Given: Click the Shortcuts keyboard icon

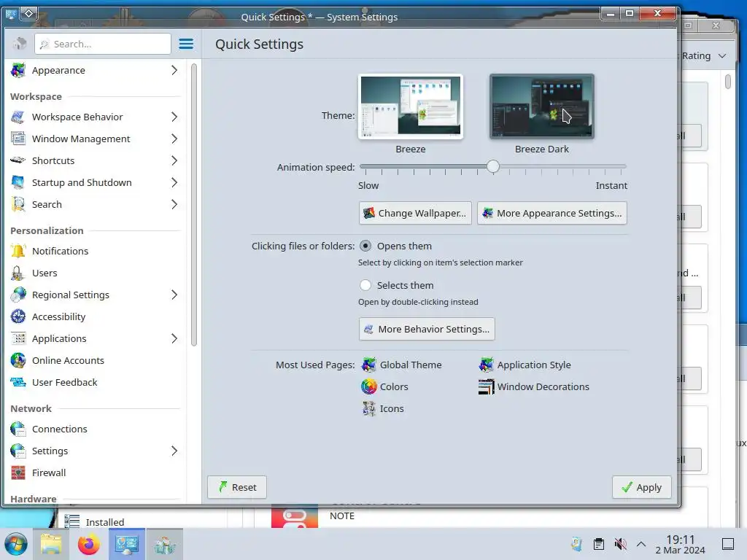Looking at the screenshot, I should coord(18,160).
